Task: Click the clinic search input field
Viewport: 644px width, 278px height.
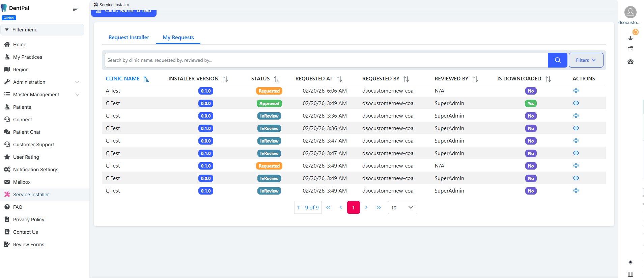Action: point(326,60)
